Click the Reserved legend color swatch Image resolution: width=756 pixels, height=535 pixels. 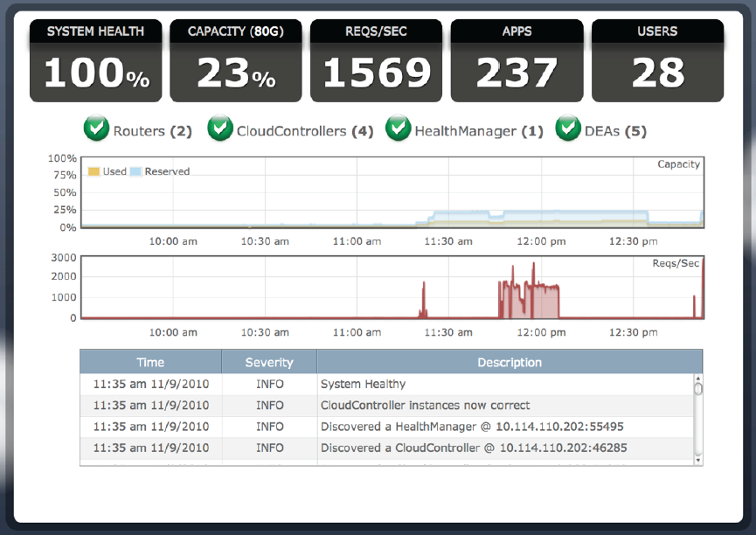(135, 172)
